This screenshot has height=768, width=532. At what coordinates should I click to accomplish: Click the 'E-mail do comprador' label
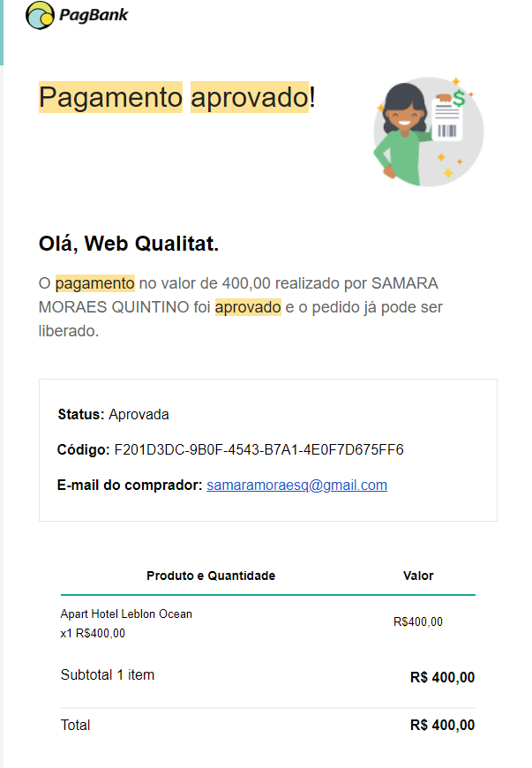pyautogui.click(x=130, y=486)
